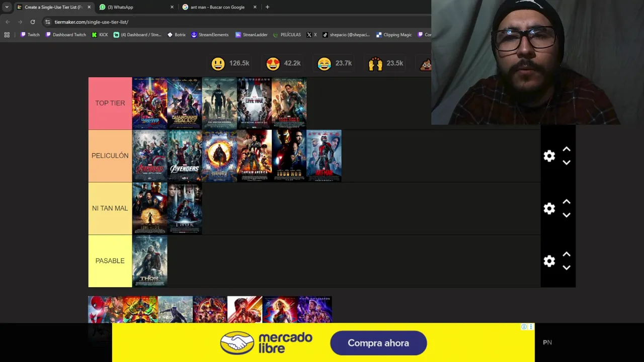The height and width of the screenshot is (362, 644).
Task: Move PELICULÓN row down with arrow
Action: [x=567, y=162]
